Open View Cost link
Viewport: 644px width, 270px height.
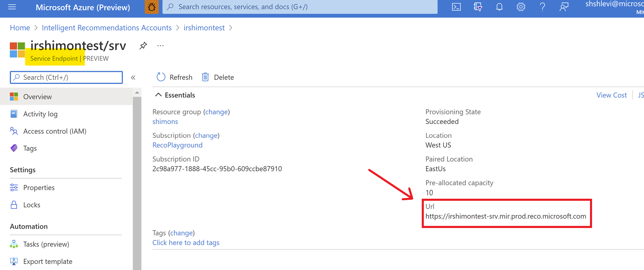(612, 95)
